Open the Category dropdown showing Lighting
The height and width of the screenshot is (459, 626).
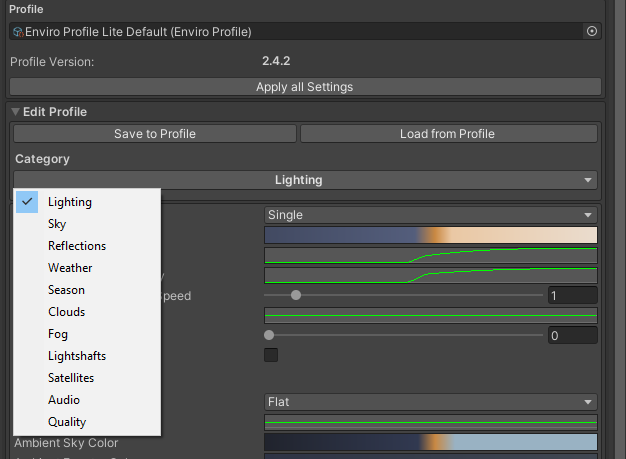(x=305, y=180)
